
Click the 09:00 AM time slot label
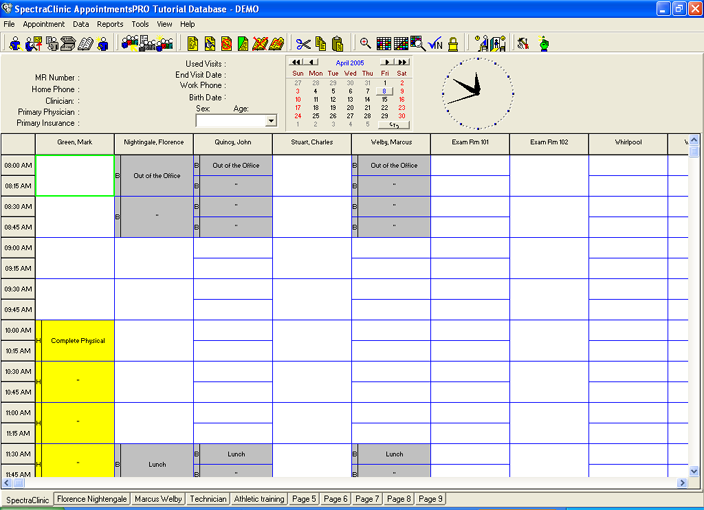(18, 248)
